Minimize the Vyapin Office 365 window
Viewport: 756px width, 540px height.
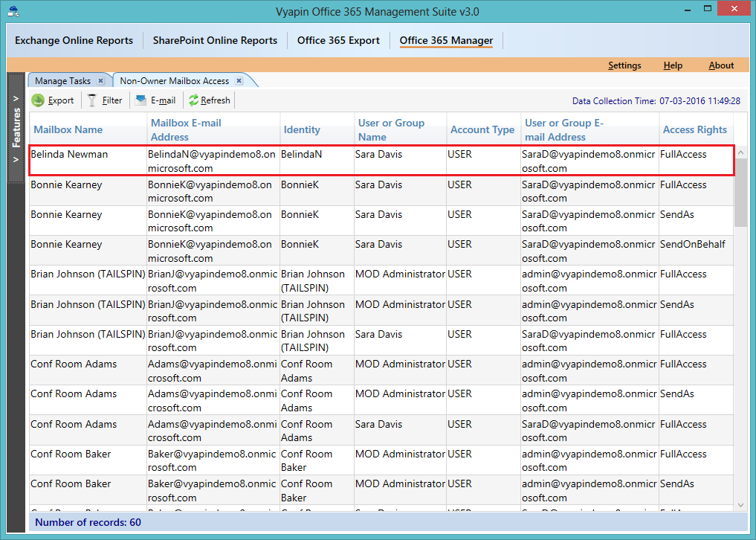686,10
